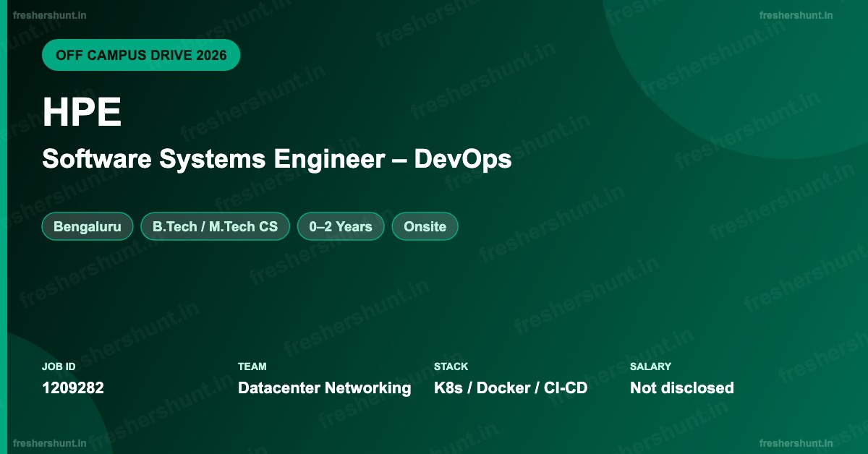Click the Software Systems Engineer – DevOps title
This screenshot has width=868, height=454.
coord(277,159)
